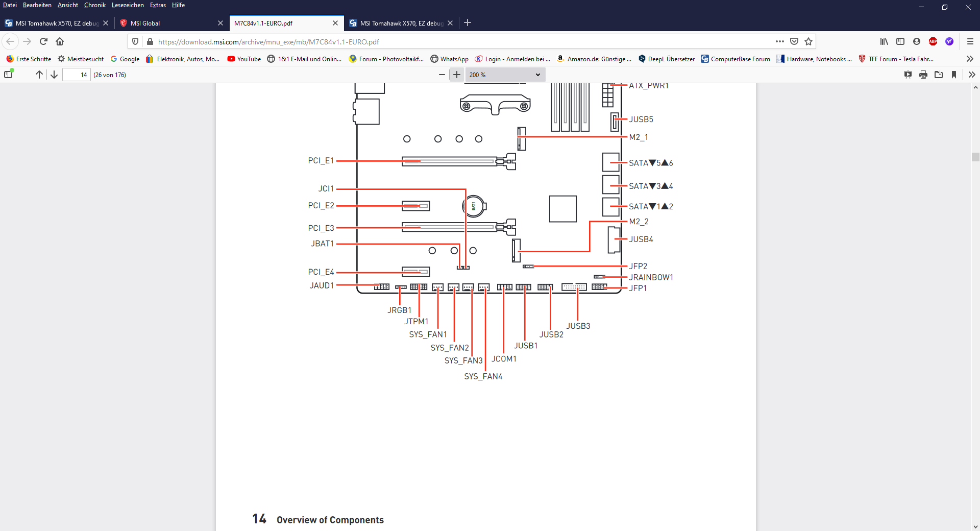Close the M7C84v1.1-EURO.pdf tab
Viewport: 980px width, 531px height.
click(x=335, y=23)
